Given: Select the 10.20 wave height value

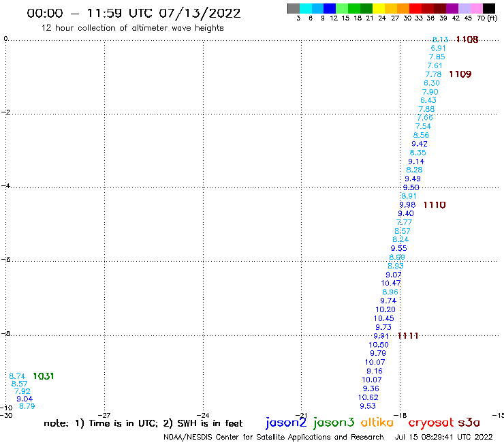Looking at the screenshot, I should tap(385, 309).
